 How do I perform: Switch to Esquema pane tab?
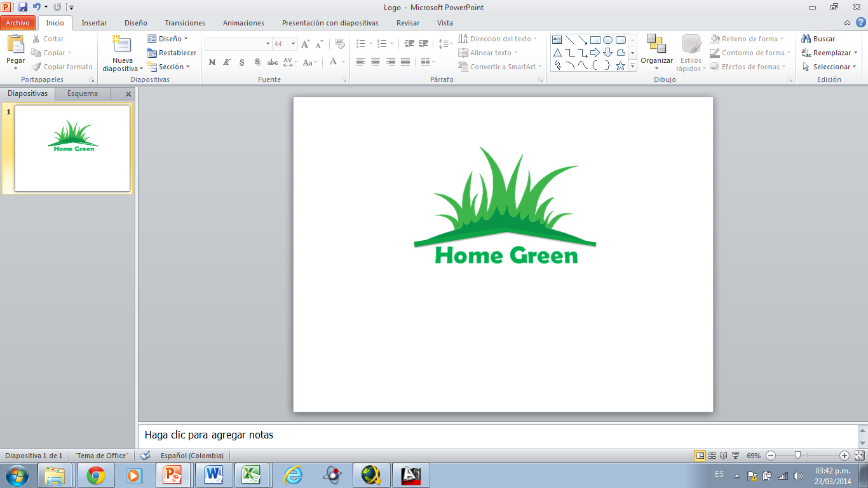[x=83, y=93]
